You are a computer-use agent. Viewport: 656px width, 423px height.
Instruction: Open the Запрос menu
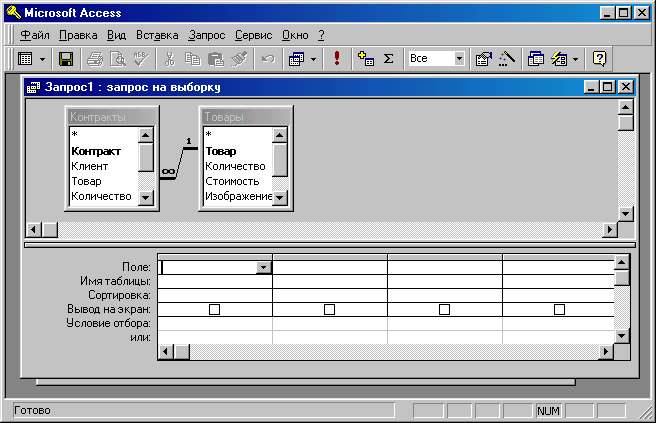(206, 35)
